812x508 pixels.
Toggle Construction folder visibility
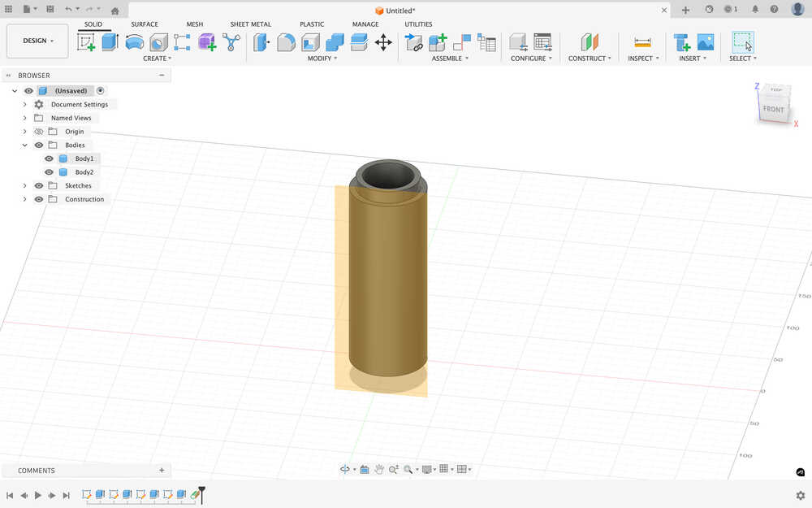pyautogui.click(x=39, y=199)
